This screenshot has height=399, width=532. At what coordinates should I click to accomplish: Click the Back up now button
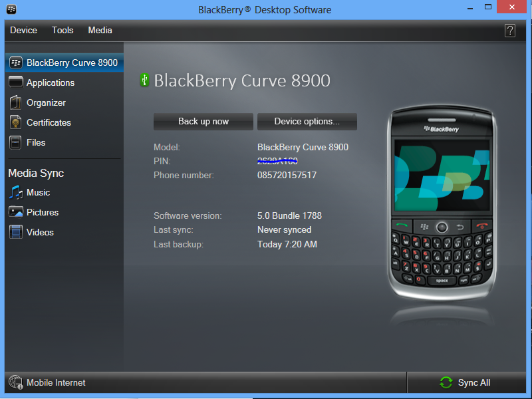point(203,121)
